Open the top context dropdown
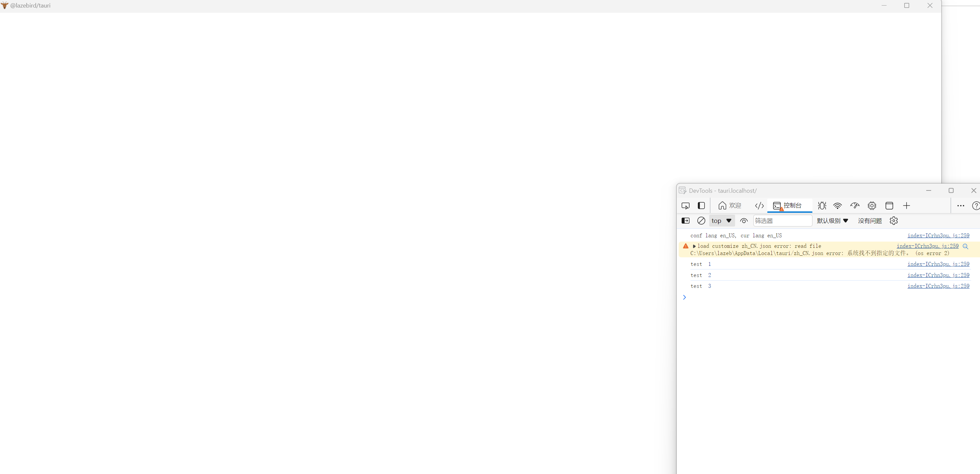Viewport: 980px width, 474px height. [721, 221]
